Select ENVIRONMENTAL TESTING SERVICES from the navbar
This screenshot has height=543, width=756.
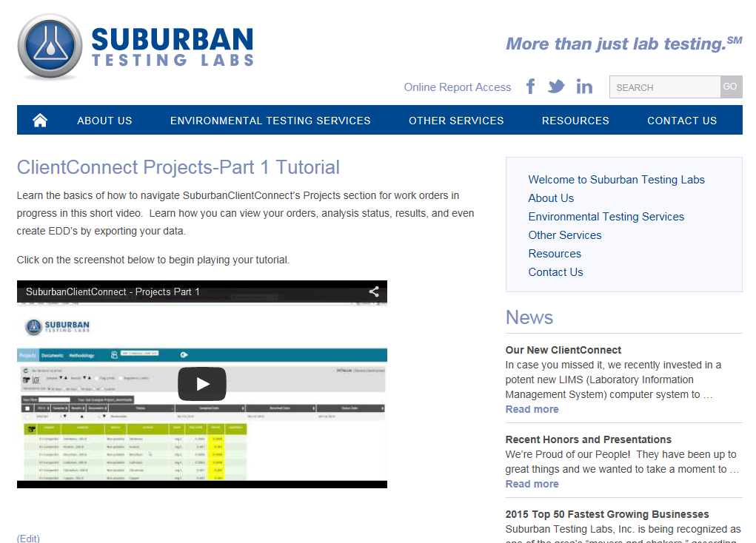click(270, 120)
